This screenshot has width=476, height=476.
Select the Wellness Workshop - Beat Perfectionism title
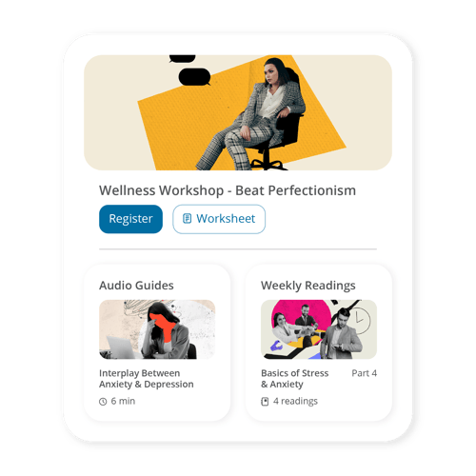[x=228, y=190]
